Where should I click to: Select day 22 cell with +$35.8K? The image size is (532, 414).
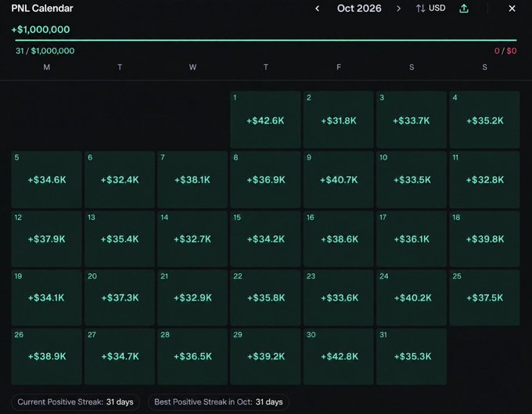(x=265, y=297)
